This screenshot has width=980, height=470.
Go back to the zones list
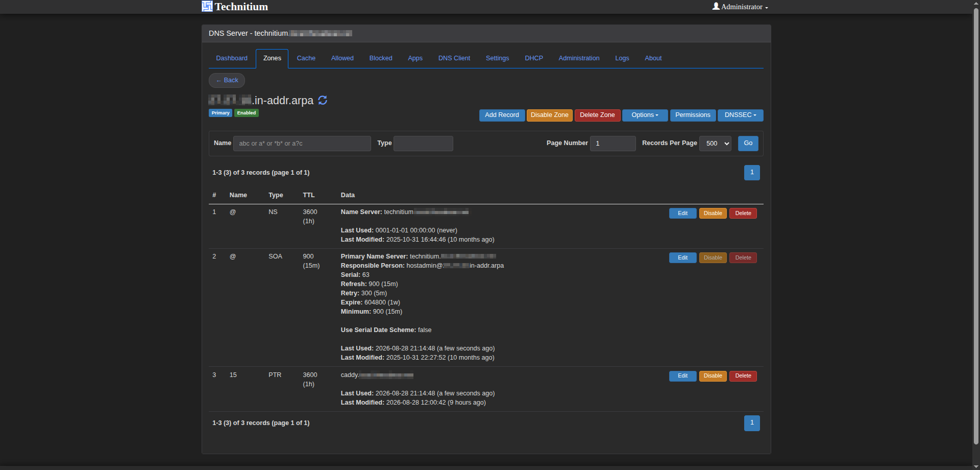227,81
